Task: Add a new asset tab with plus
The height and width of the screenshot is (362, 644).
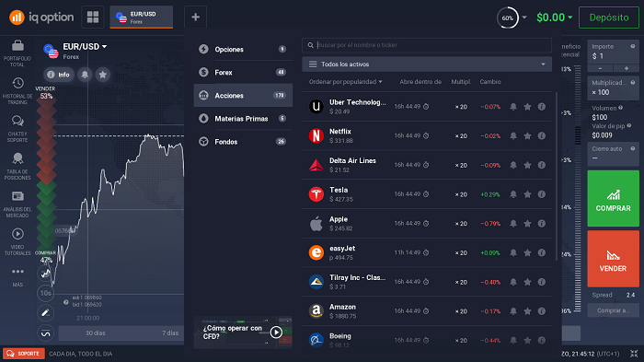Action: [x=195, y=18]
